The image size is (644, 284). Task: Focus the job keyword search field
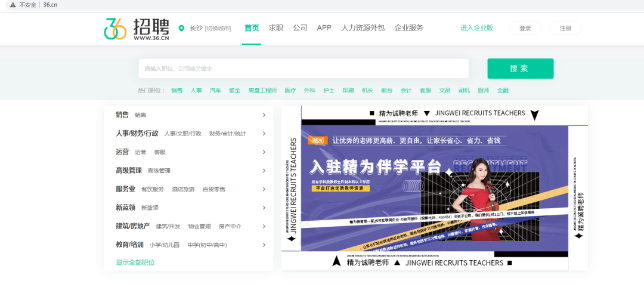(304, 69)
